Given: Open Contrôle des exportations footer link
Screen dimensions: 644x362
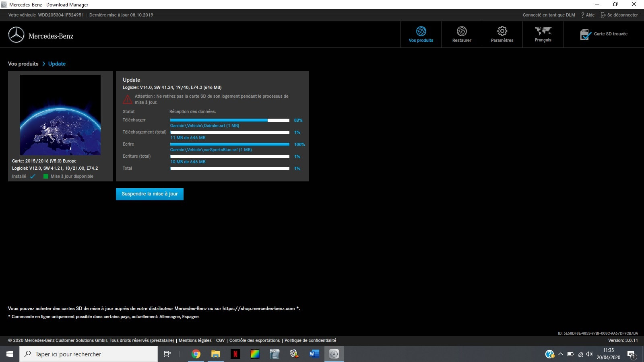Looking at the screenshot, I should coord(254,340).
